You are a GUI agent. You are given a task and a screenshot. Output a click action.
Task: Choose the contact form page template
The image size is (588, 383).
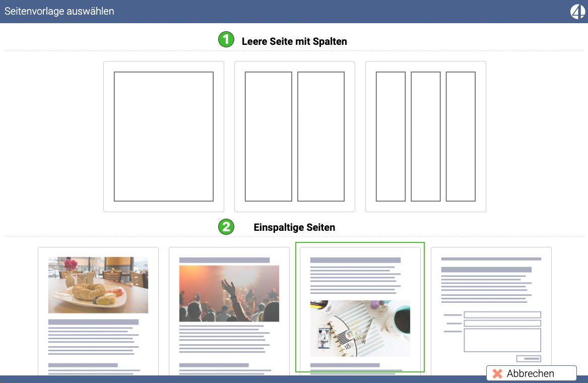(x=491, y=311)
